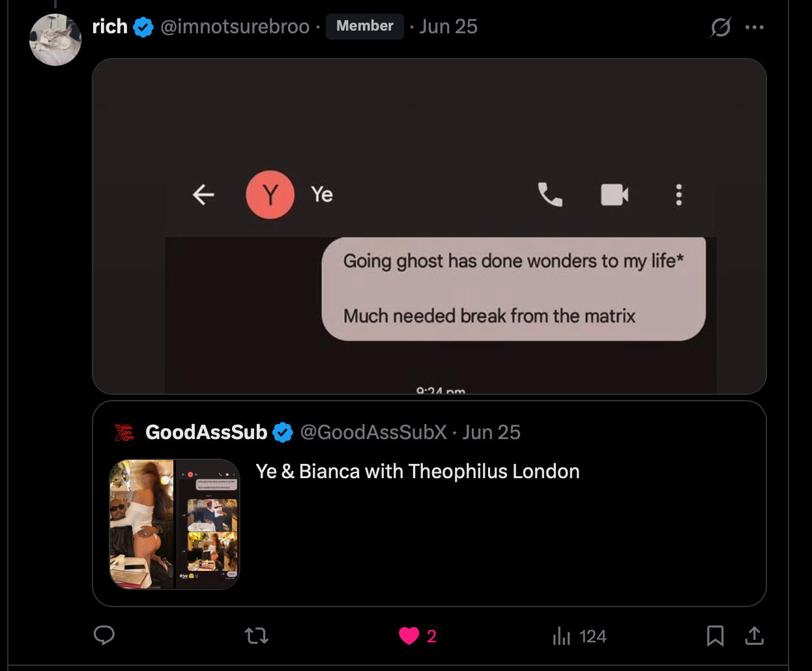Image resolution: width=812 pixels, height=671 pixels.
Task: Click the Member badge label
Action: coord(364,26)
